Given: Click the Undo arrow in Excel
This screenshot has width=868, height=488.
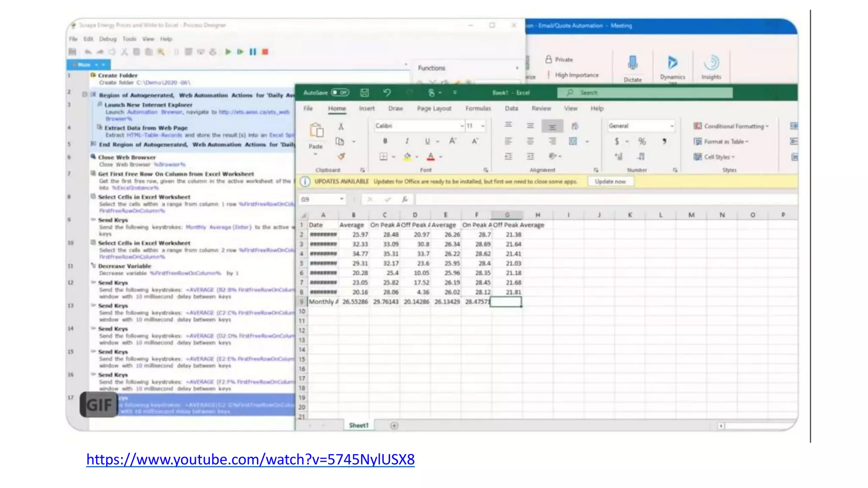Looking at the screenshot, I should 387,92.
